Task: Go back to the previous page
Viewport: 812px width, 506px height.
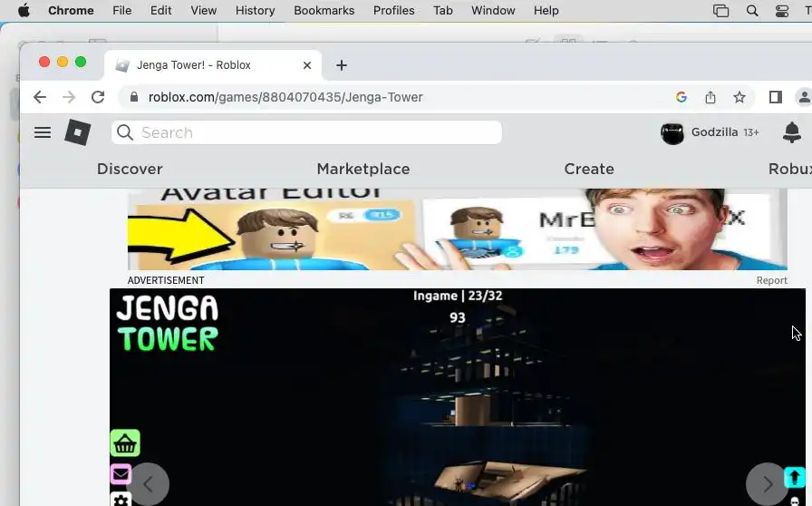Action: 40,97
